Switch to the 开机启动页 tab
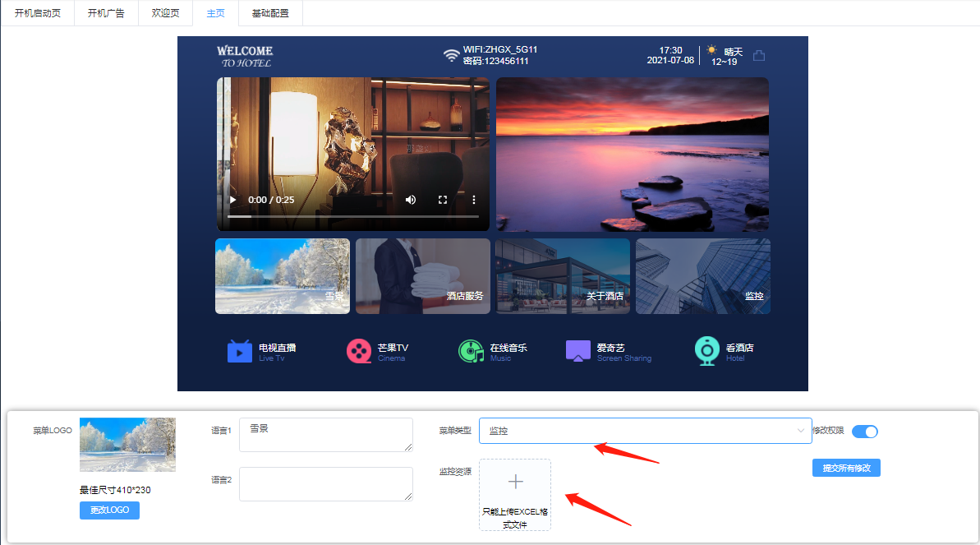Image resolution: width=980 pixels, height=545 pixels. 38,13
